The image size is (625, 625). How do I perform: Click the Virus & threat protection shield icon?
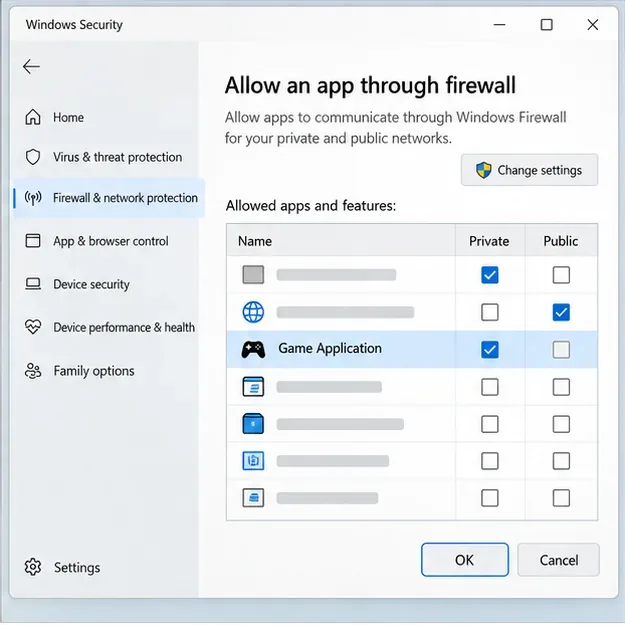33,157
